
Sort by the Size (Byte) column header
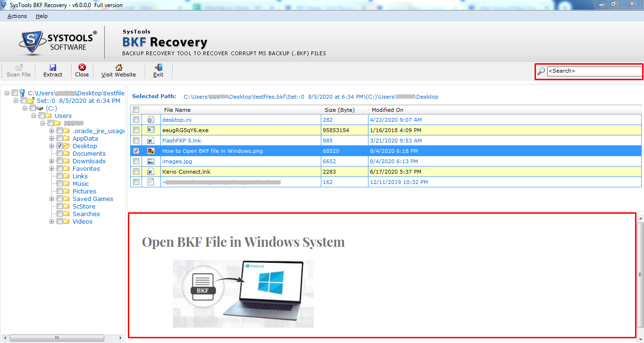[344, 109]
